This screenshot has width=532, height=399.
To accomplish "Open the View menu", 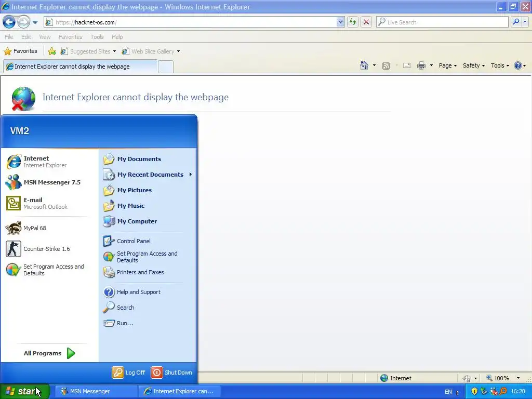I will click(x=45, y=37).
